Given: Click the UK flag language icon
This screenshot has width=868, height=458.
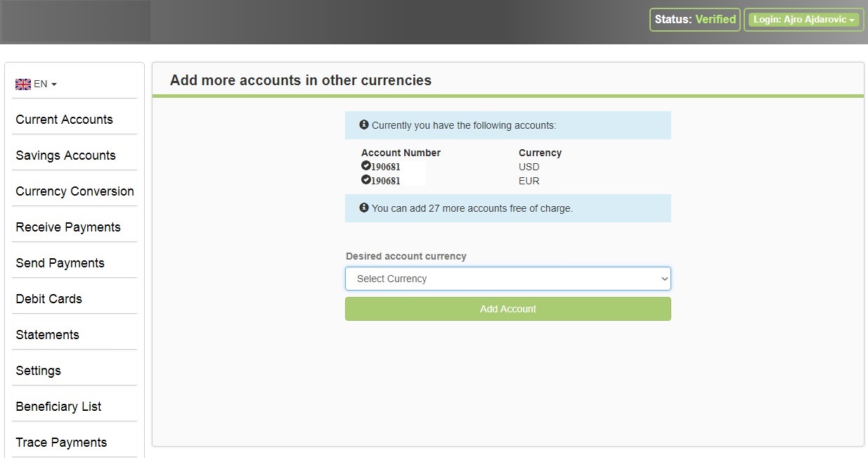Looking at the screenshot, I should point(23,84).
